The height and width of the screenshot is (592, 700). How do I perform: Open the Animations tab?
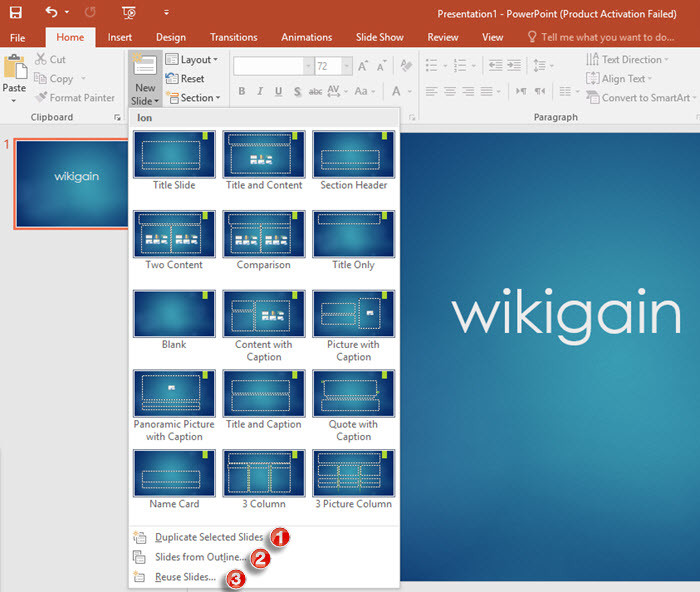point(306,38)
